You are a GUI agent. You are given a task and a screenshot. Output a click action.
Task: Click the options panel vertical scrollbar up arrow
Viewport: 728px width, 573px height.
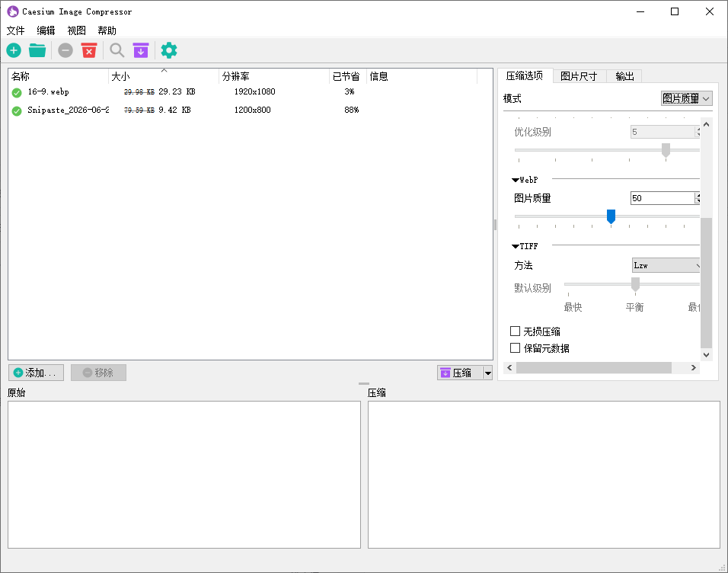click(x=706, y=124)
